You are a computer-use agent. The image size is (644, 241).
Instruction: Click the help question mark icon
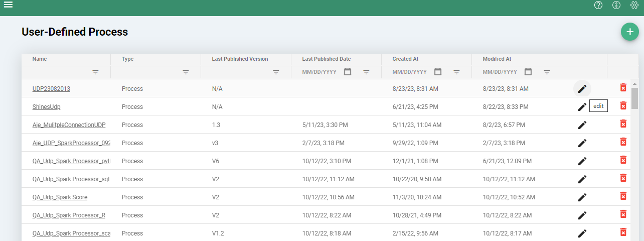point(598,6)
